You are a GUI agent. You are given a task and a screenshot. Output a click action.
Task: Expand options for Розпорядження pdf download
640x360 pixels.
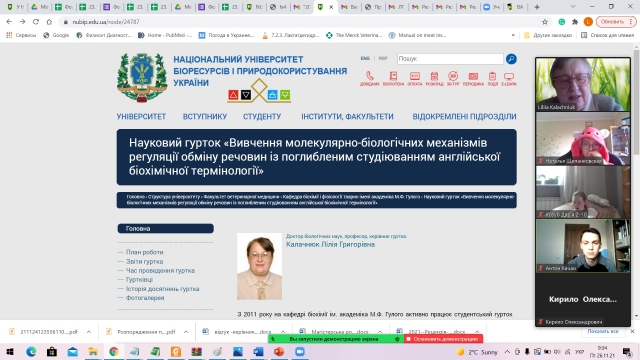click(186, 332)
